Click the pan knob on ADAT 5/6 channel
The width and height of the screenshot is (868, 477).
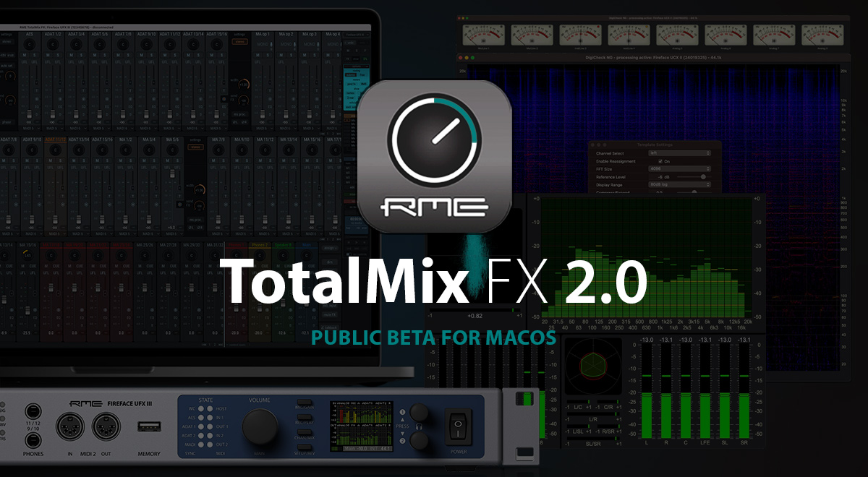click(x=99, y=44)
